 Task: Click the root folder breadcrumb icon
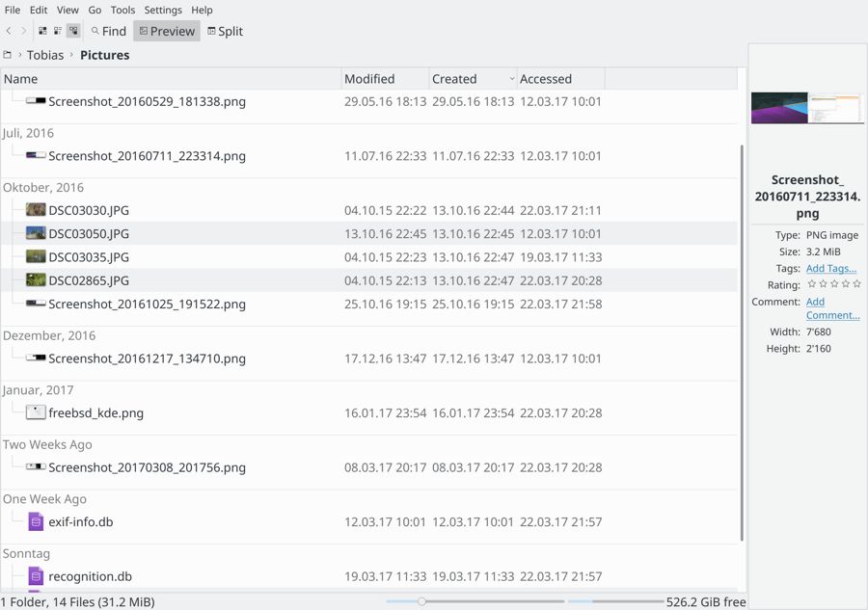pyautogui.click(x=7, y=55)
